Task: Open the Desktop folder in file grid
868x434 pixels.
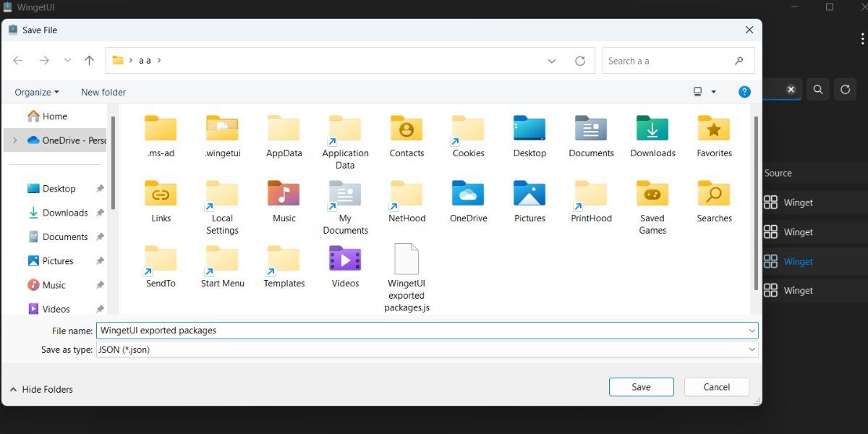Action: coord(529,137)
